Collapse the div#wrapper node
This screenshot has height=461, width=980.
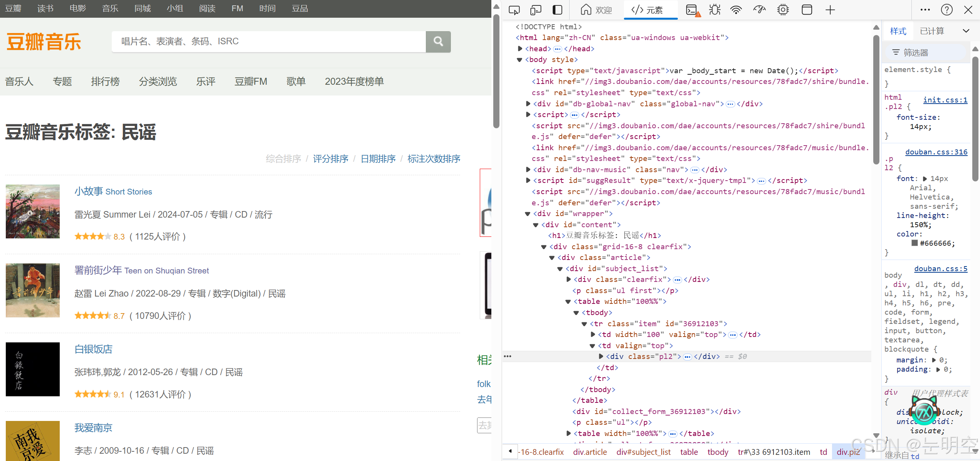[x=528, y=214]
